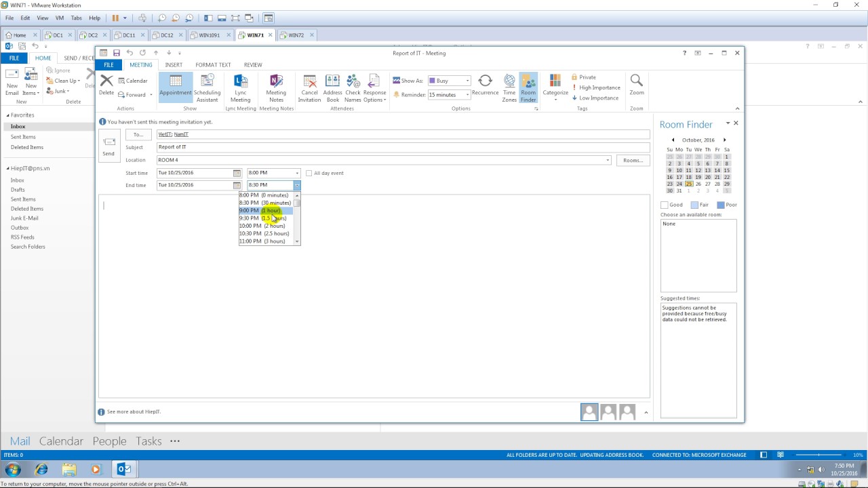Click Calendar in Actions group
Viewport: 868px width, 488px height.
tap(133, 81)
